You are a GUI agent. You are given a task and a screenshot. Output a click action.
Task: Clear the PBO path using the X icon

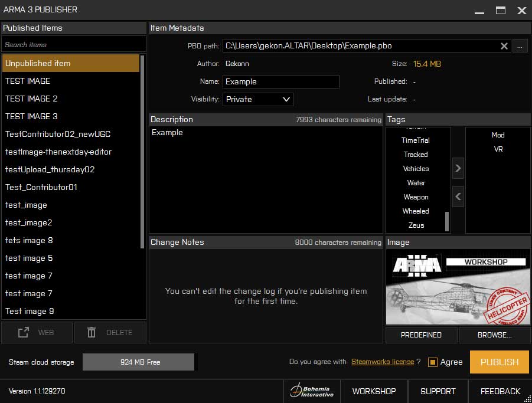click(504, 46)
